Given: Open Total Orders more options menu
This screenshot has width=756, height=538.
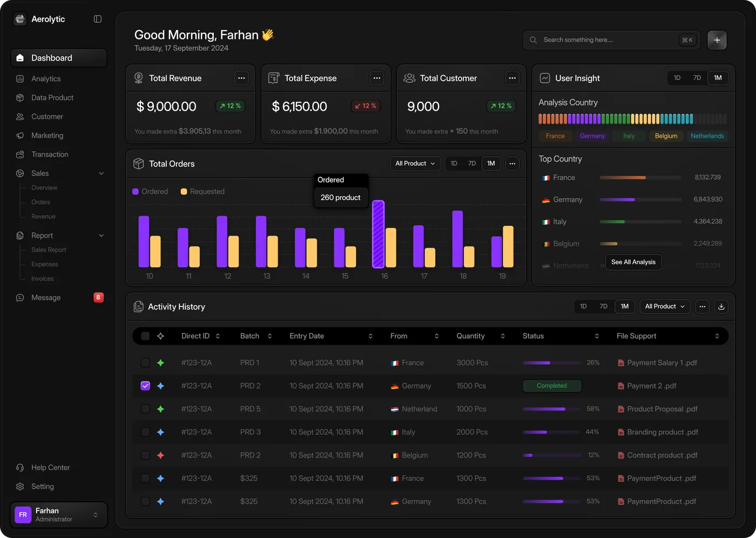Looking at the screenshot, I should [x=512, y=164].
